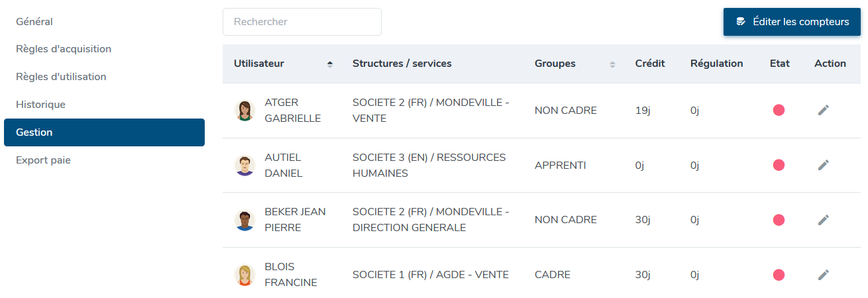868x298 pixels.
Task: Click BLOIS FRANCINE's avatar image
Action: tap(245, 275)
